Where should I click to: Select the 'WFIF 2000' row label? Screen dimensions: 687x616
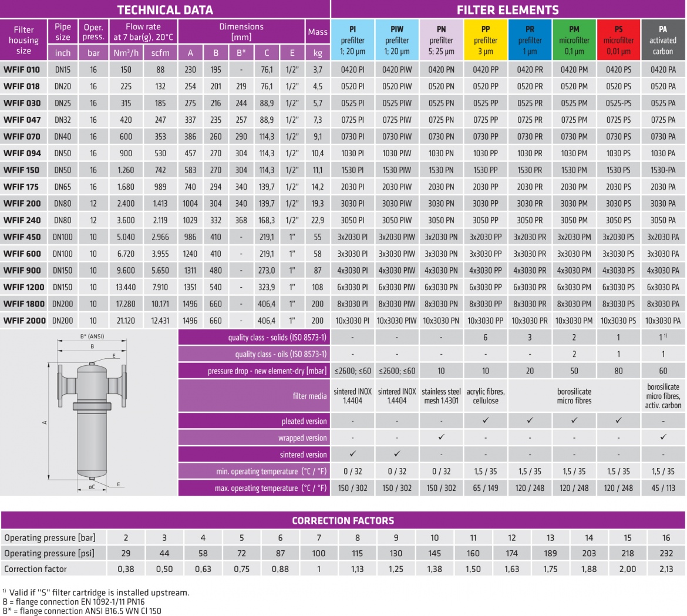tap(24, 321)
